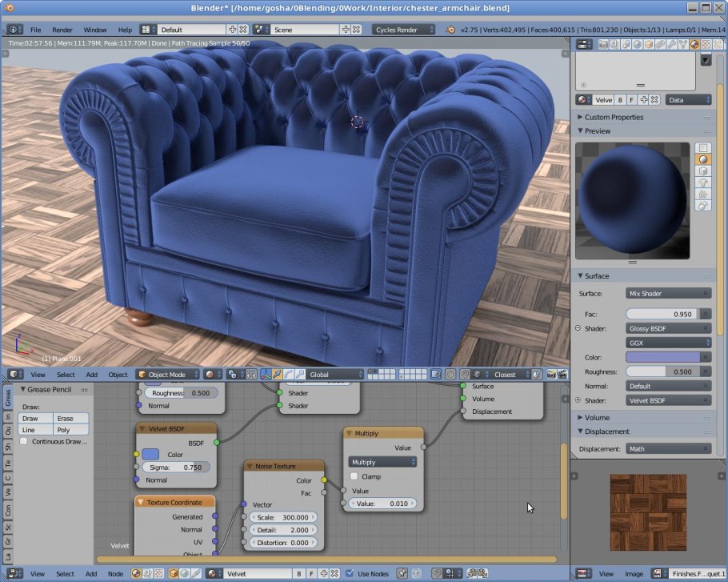Toggle the Use Nodes checkbox
Screen dimensions: 728x582
click(x=349, y=573)
